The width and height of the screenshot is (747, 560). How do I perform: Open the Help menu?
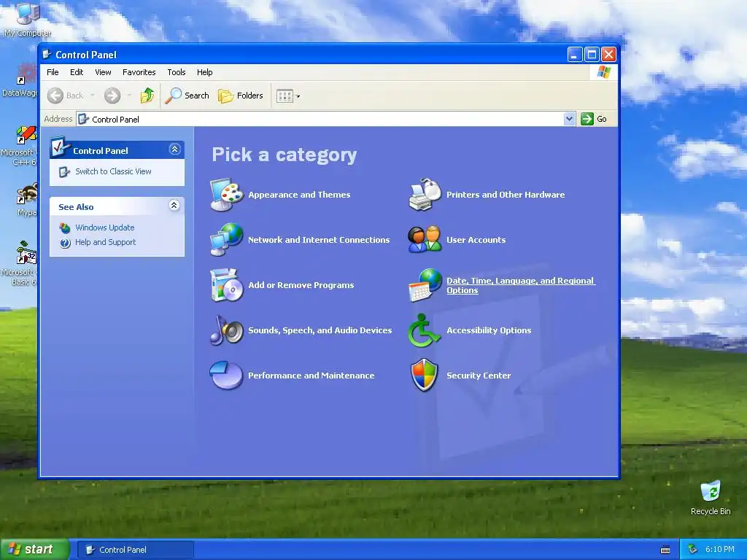click(x=205, y=72)
